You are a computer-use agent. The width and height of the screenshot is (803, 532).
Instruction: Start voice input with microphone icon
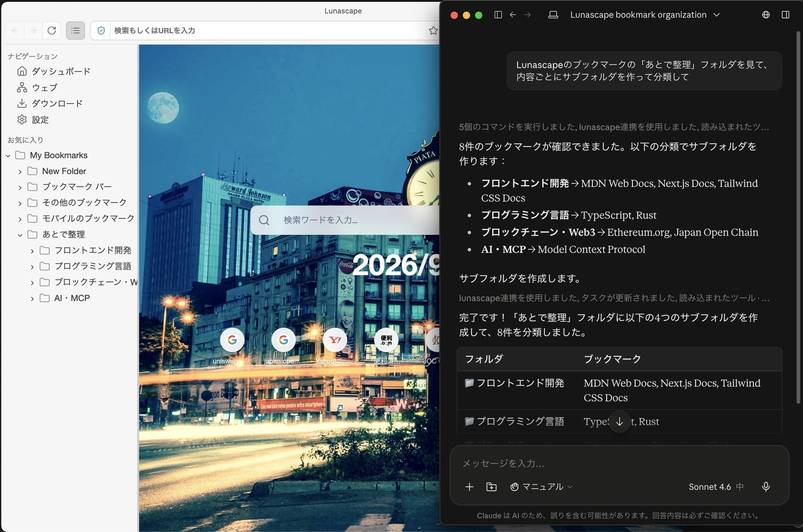coord(766,487)
